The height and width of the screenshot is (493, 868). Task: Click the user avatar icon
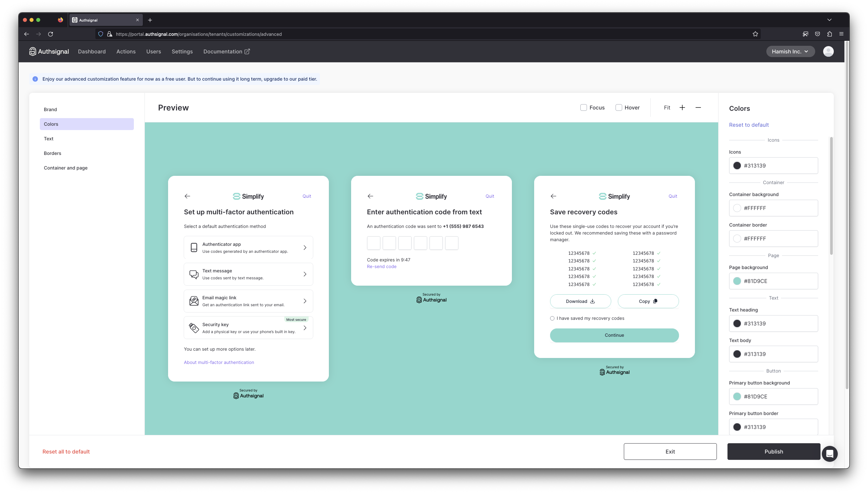click(828, 51)
